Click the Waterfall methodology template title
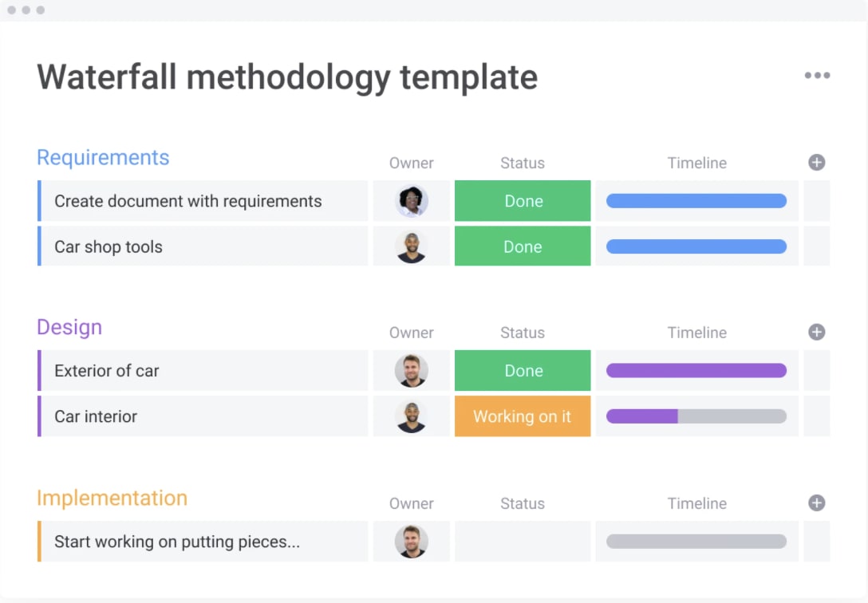868x603 pixels. pyautogui.click(x=286, y=77)
